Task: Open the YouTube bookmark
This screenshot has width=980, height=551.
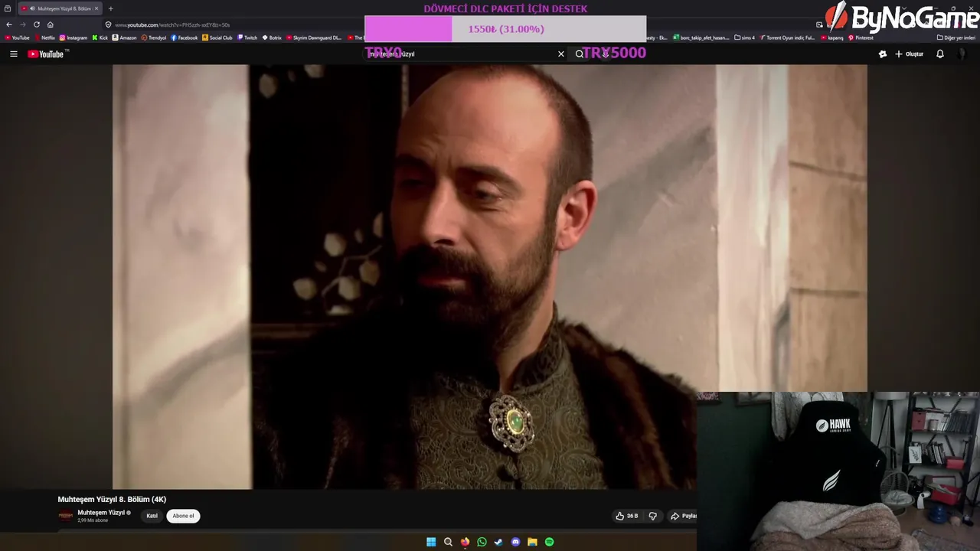Action: tap(18, 37)
